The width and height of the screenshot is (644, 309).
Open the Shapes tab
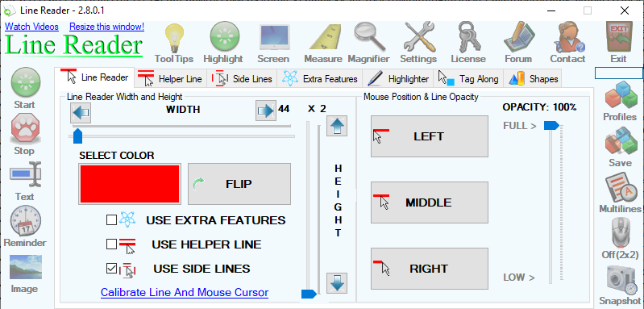533,79
